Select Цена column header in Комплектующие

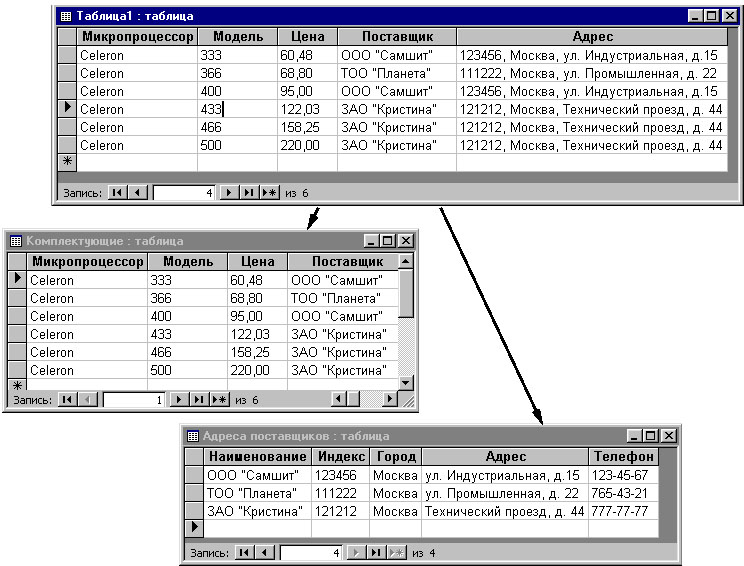pos(258,261)
